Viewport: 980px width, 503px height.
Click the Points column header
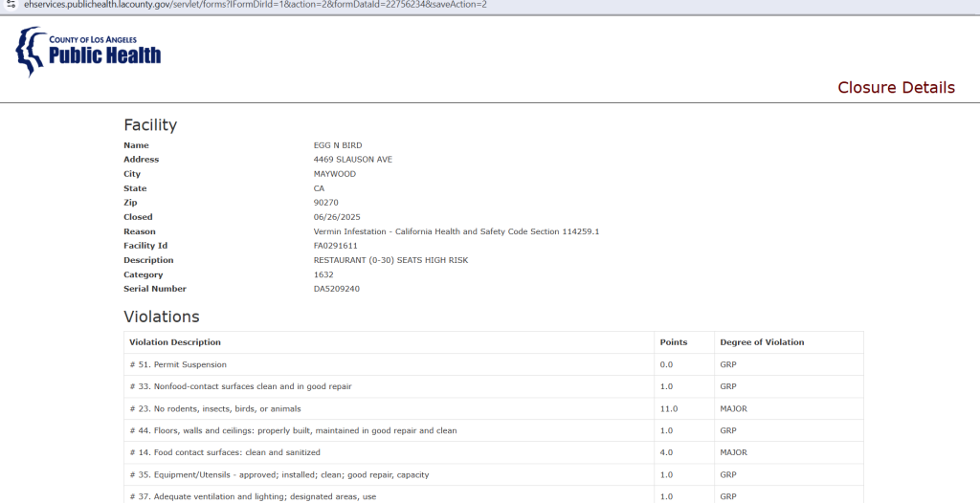[x=673, y=342]
